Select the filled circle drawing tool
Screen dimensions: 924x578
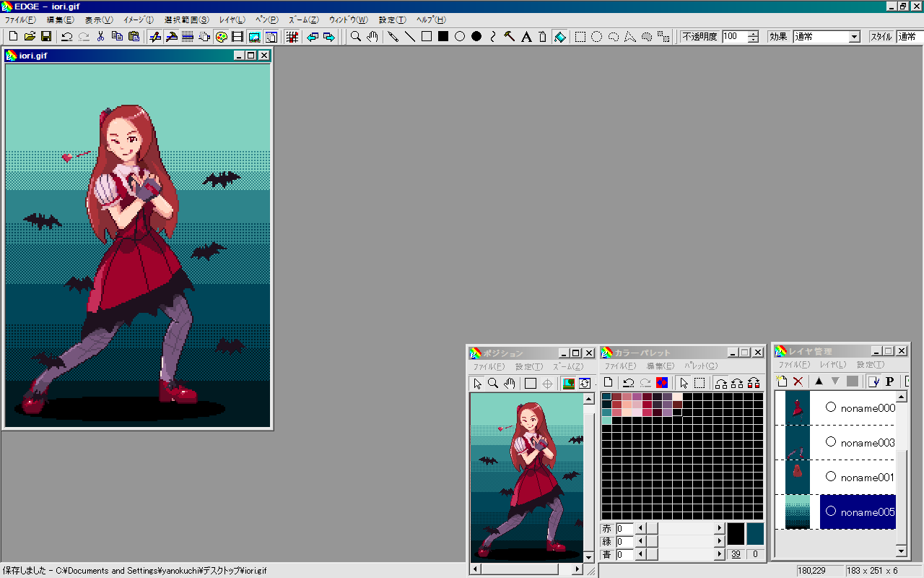(x=476, y=37)
